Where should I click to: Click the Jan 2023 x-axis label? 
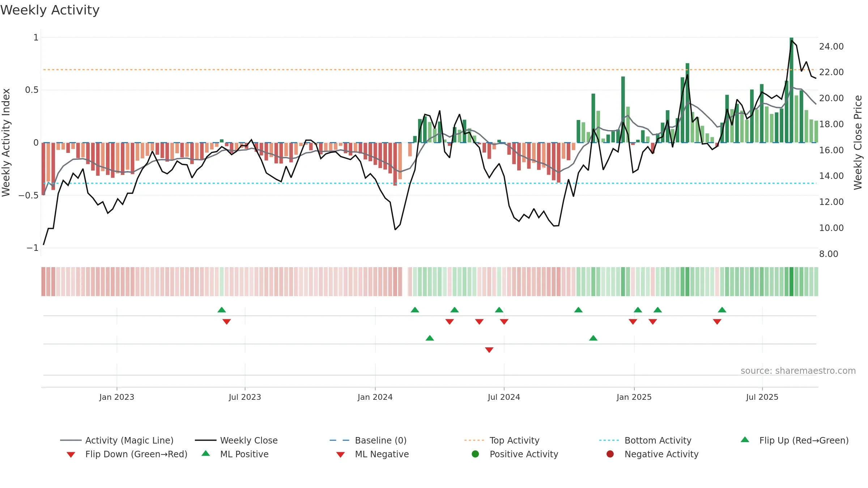pyautogui.click(x=117, y=397)
